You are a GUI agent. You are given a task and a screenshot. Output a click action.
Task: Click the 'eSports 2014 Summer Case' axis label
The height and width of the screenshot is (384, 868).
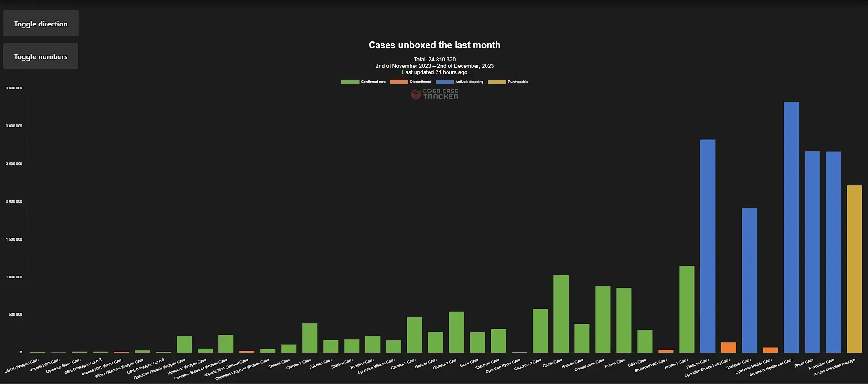(x=227, y=368)
